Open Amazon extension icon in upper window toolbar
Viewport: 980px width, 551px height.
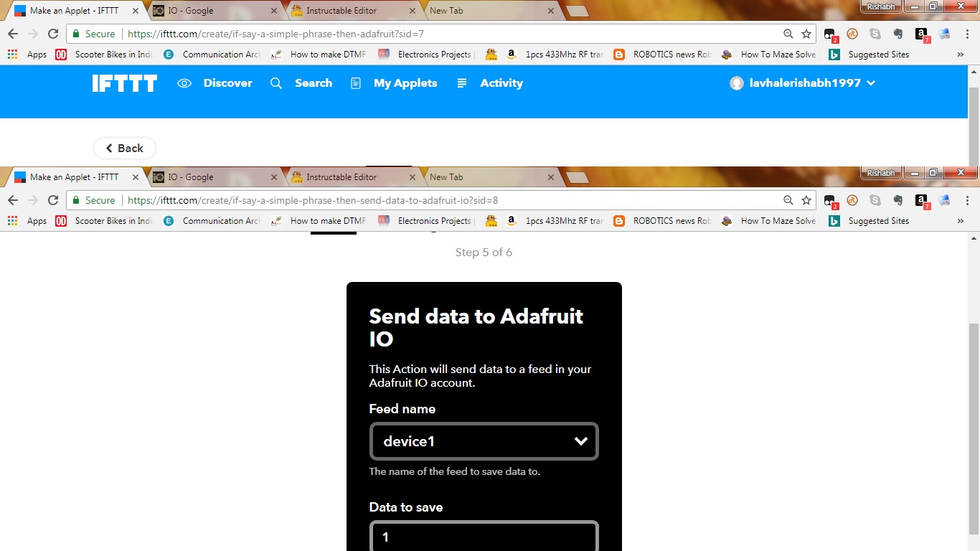[x=921, y=34]
